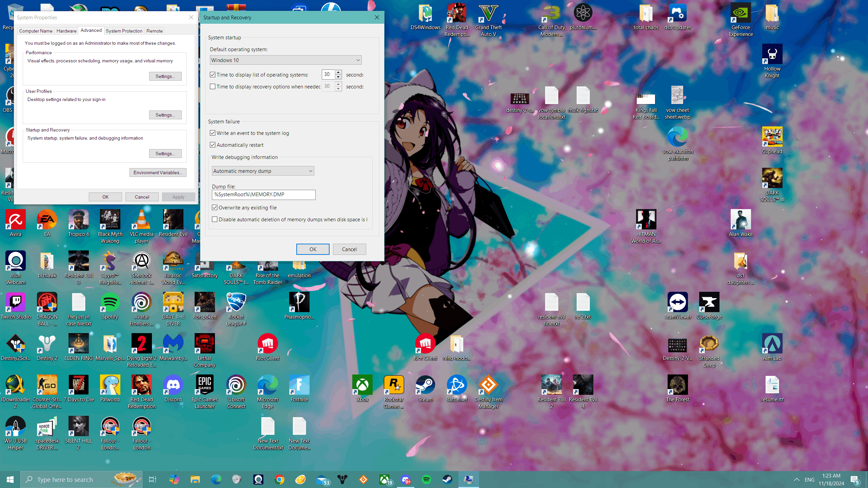Open VLC media player shortcut
Screen dimensions: 868x488
click(x=141, y=220)
